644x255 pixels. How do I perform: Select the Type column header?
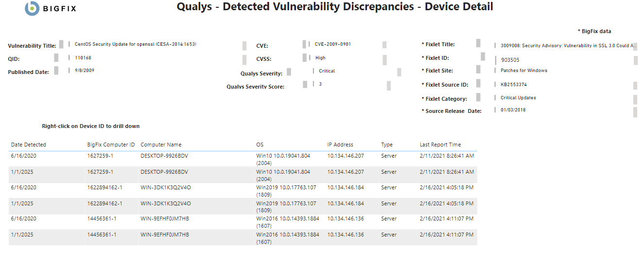coord(387,145)
